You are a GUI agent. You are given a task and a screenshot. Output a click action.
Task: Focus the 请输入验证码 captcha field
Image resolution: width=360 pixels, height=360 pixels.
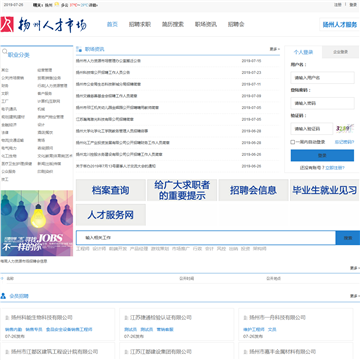tap(312, 129)
